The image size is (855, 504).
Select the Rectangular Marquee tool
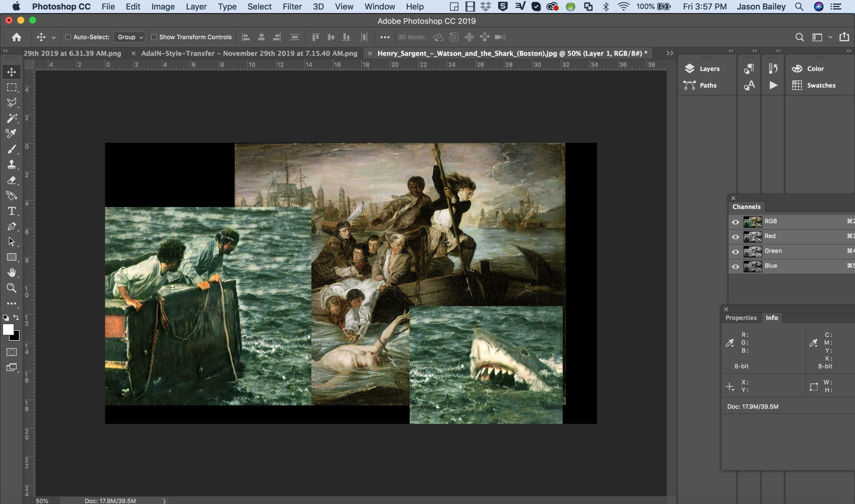tap(12, 88)
